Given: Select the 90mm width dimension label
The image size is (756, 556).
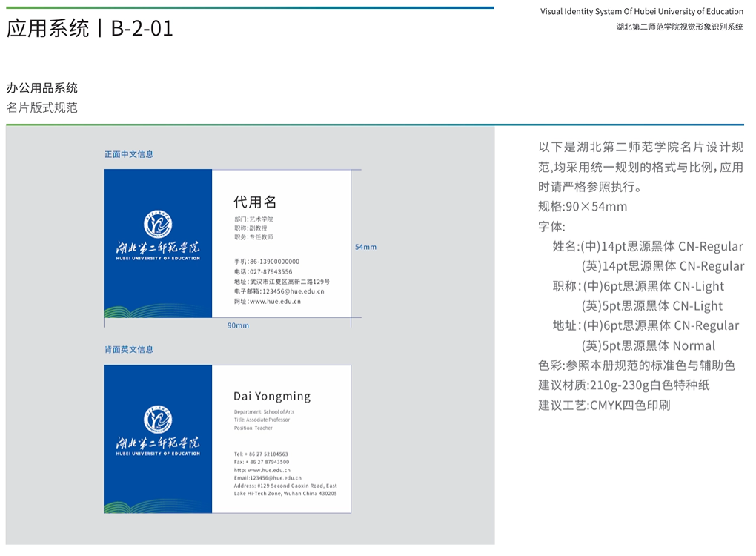Looking at the screenshot, I should click(x=238, y=325).
